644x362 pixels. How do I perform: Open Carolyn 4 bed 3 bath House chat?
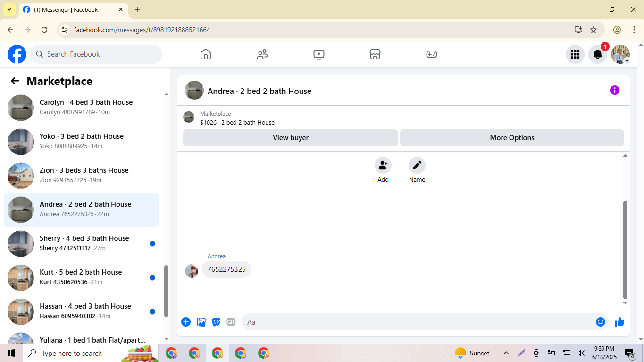[81, 108]
